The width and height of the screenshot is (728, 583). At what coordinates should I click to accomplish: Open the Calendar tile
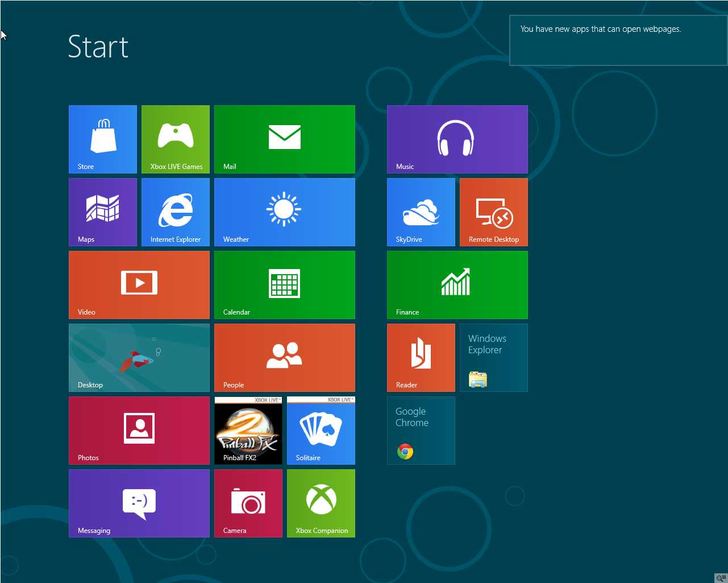tap(285, 285)
